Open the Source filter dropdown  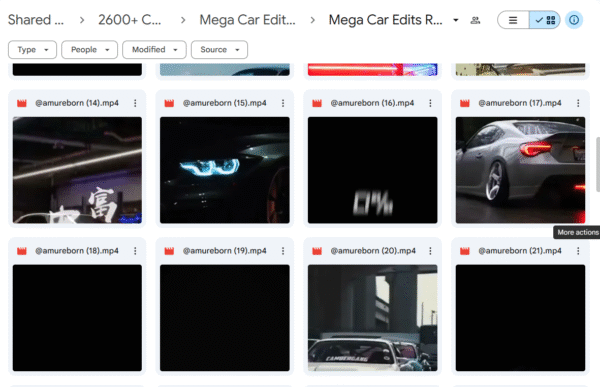click(x=219, y=50)
